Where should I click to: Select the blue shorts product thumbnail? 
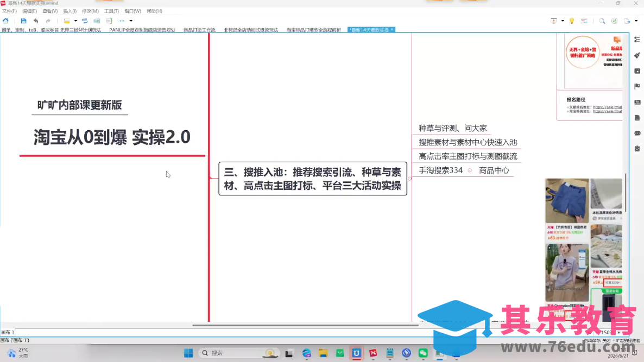(567, 201)
